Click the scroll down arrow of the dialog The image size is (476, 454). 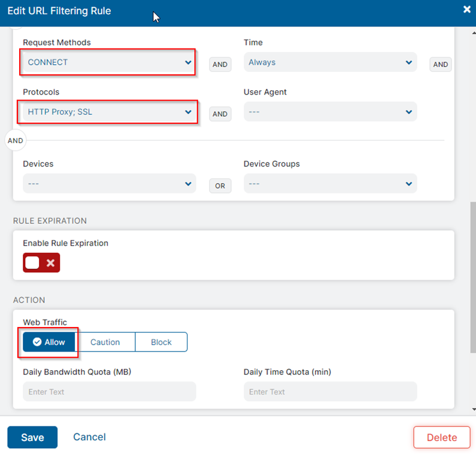point(474,409)
